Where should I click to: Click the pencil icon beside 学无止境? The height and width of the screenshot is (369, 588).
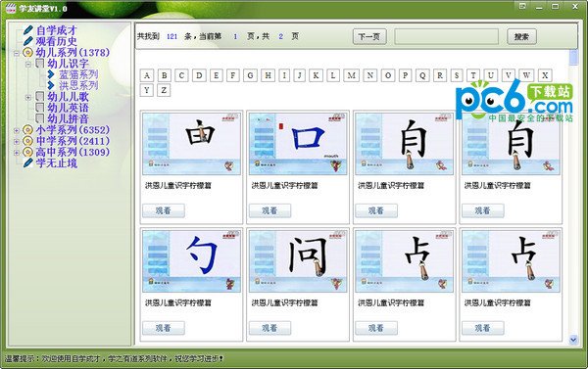click(x=28, y=162)
